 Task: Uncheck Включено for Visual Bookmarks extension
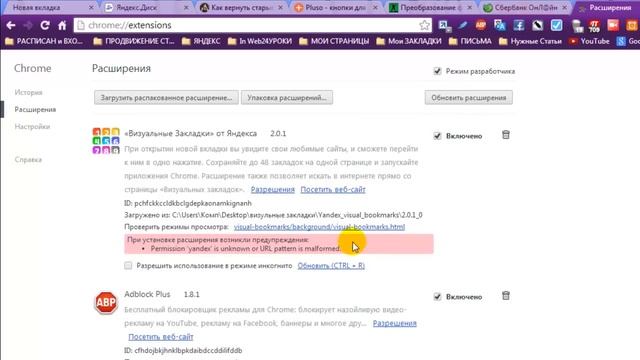pos(437,136)
